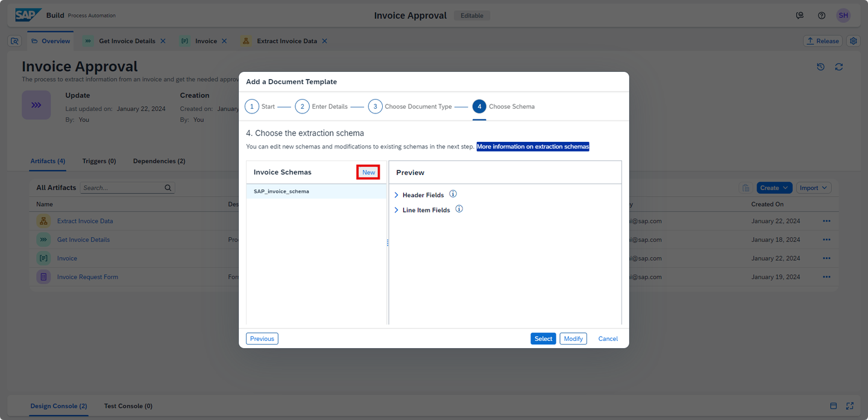This screenshot has height=420, width=868.
Task: Open Extract Invoice Data artifact link
Action: (85, 221)
